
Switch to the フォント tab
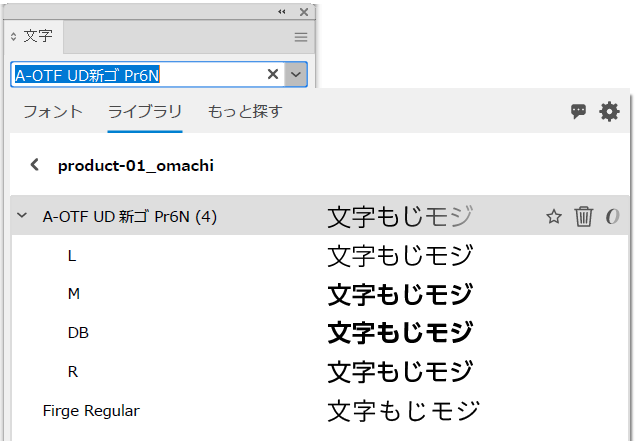[x=53, y=111]
